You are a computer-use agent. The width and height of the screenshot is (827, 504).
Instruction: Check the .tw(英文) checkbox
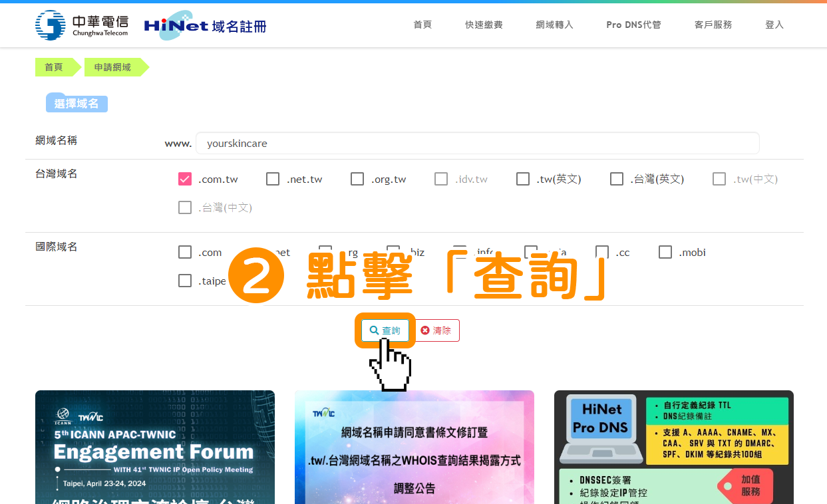coord(523,179)
